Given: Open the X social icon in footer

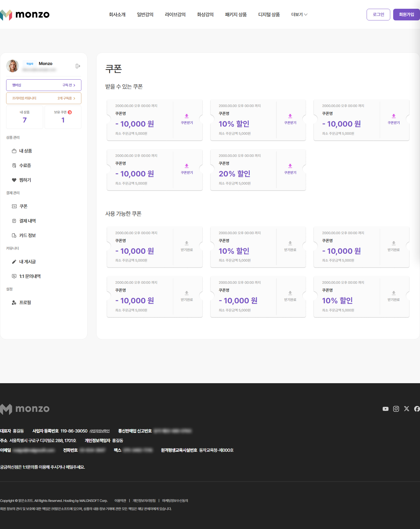Looking at the screenshot, I should tap(407, 409).
